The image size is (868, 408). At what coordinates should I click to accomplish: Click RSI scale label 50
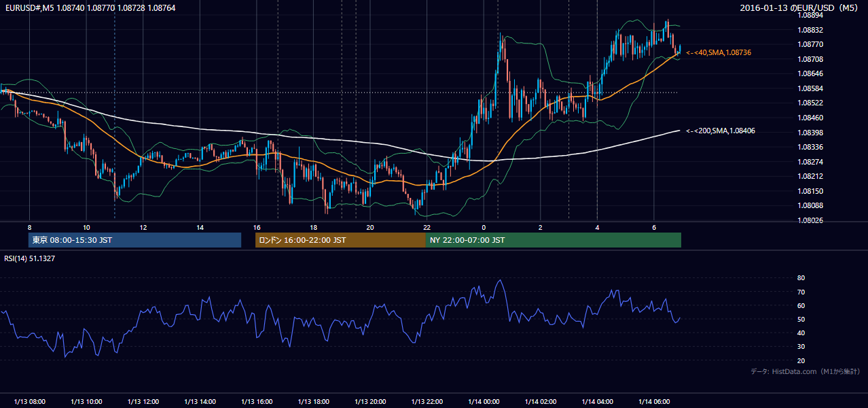(801, 320)
